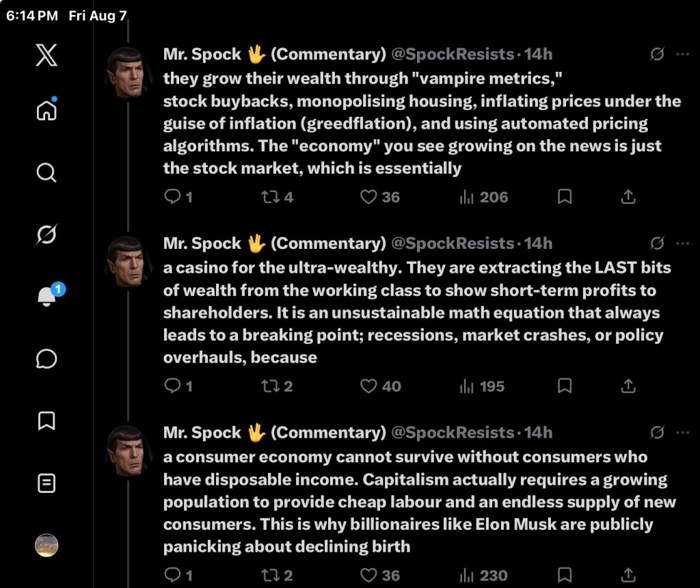
Task: Open more options on third post
Action: 683,433
